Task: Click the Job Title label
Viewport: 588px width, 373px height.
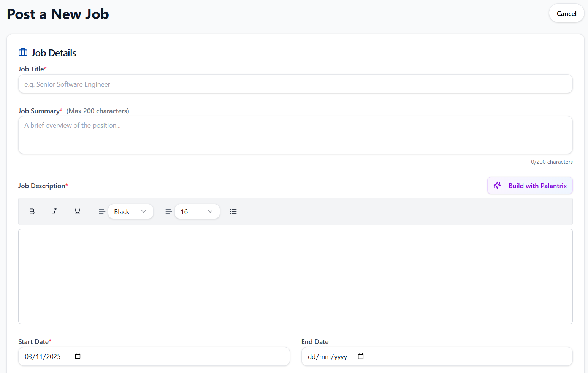Action: pyautogui.click(x=32, y=69)
